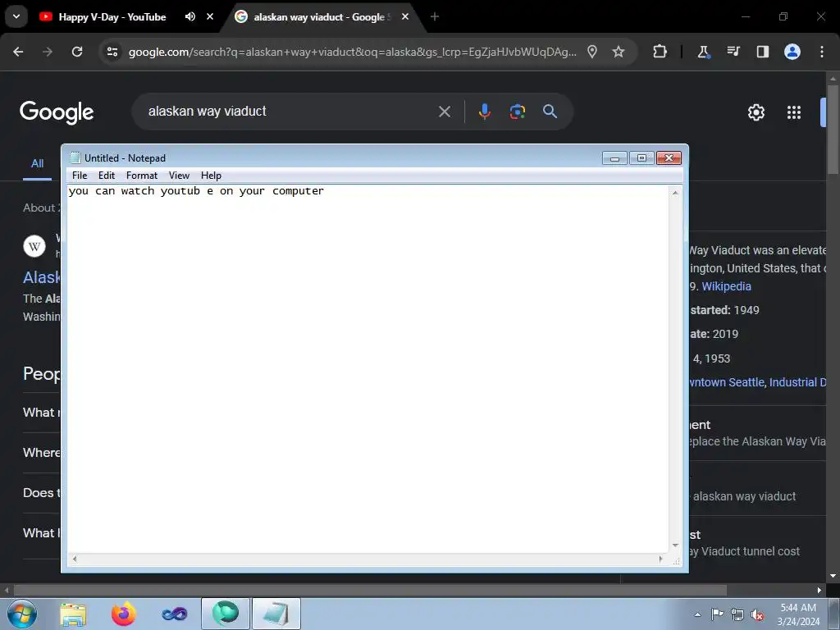Screen dimensions: 840x630
Task: Mute the YouTube tab audio speaker icon
Action: pos(190,16)
